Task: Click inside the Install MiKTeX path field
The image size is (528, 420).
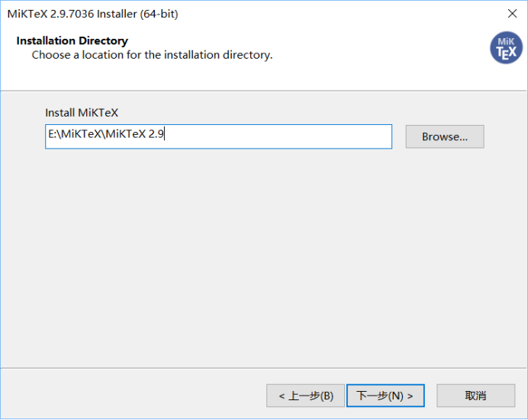Action: coord(218,136)
